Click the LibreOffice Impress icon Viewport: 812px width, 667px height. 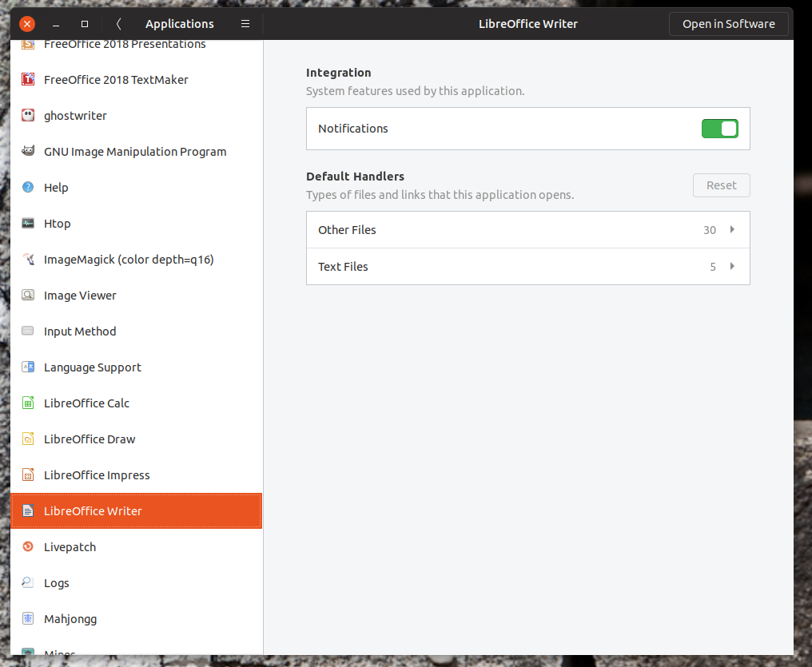coord(28,474)
